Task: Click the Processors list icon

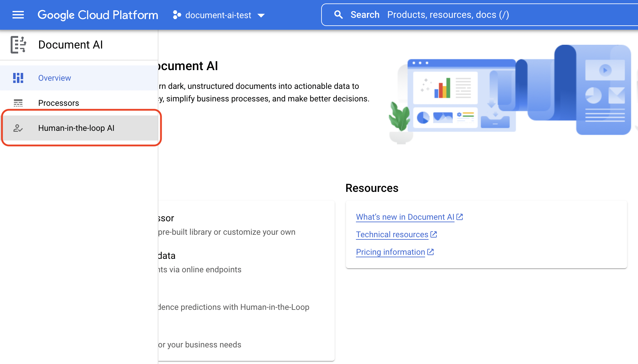Action: (18, 103)
